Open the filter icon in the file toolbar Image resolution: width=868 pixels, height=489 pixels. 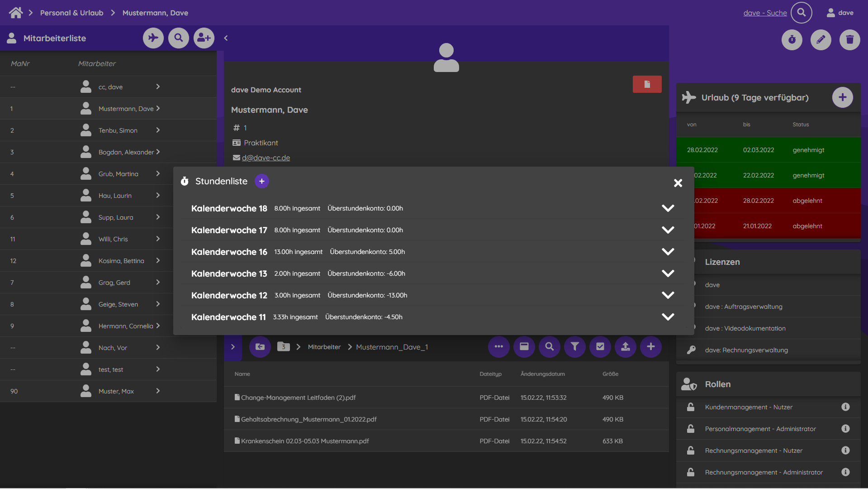pyautogui.click(x=574, y=347)
